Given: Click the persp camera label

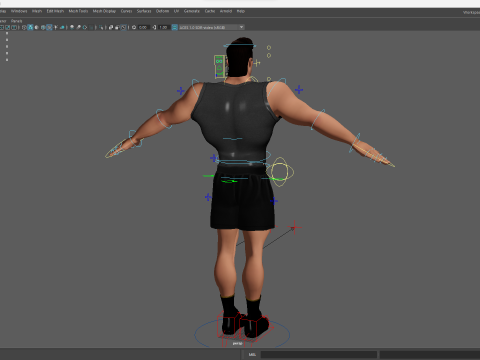Looking at the screenshot, I should point(237,343).
